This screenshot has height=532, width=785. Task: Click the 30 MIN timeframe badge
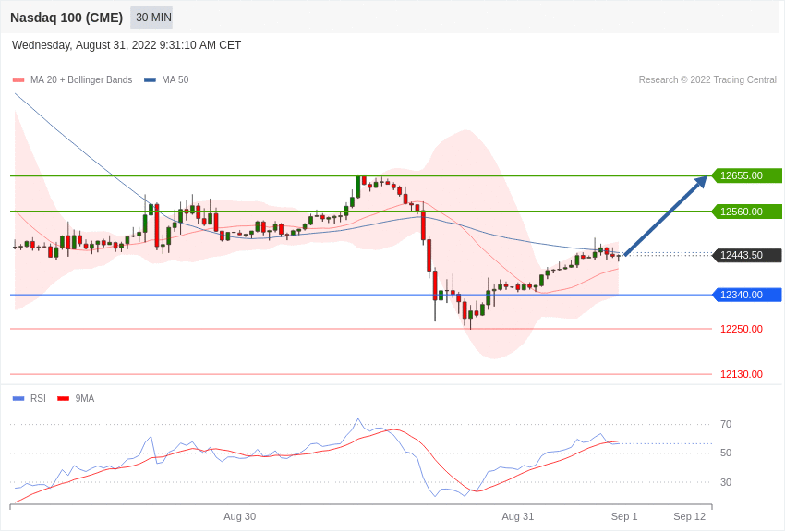point(151,18)
